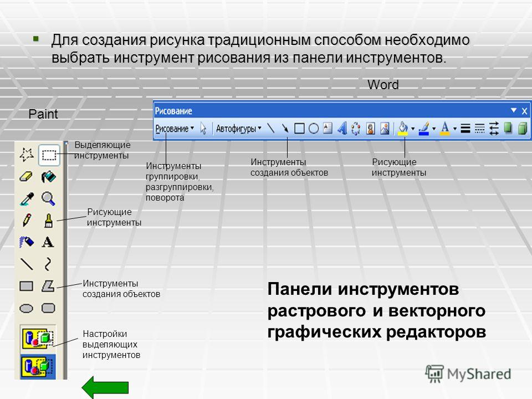Open Font Color dropdown arrow
Viewport: 532px width, 399px height.
[x=455, y=129]
